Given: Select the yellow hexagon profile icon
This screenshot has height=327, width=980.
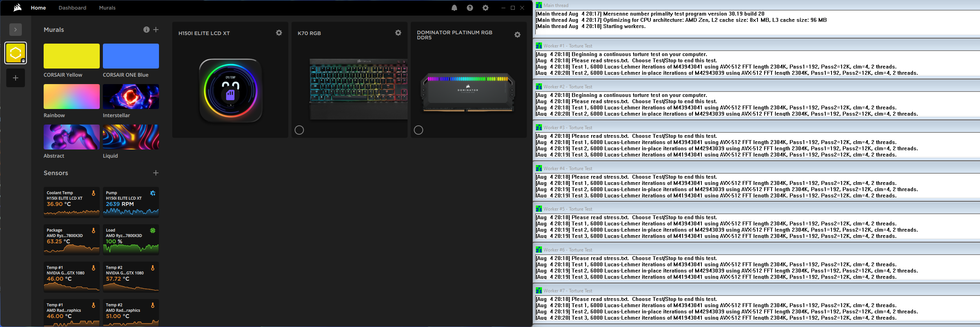Looking at the screenshot, I should (x=16, y=53).
